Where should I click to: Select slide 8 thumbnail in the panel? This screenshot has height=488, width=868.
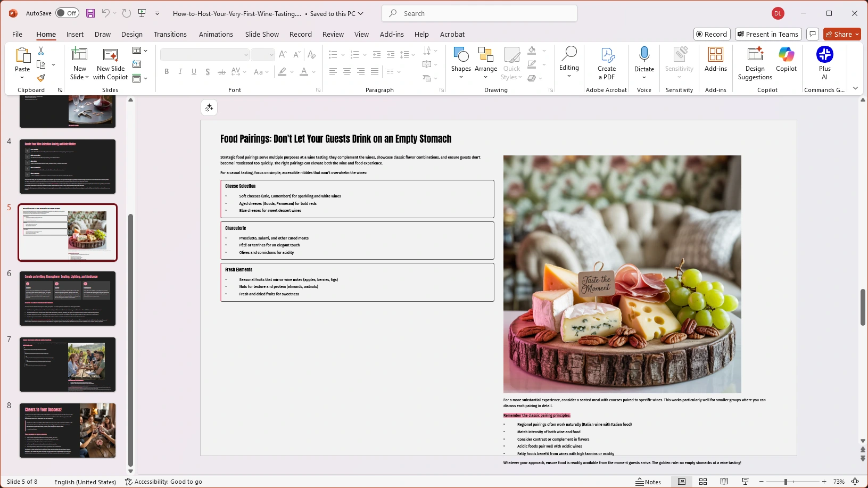point(67,431)
